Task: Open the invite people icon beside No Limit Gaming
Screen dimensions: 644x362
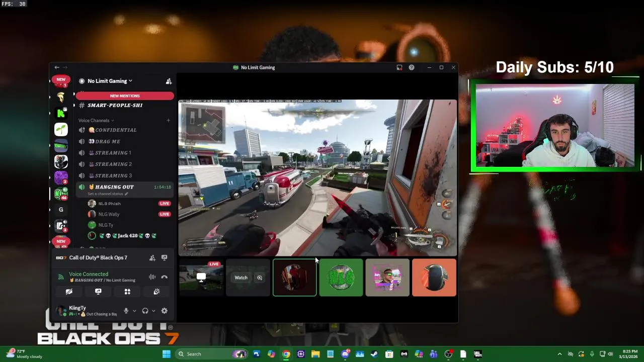Action: pyautogui.click(x=169, y=81)
